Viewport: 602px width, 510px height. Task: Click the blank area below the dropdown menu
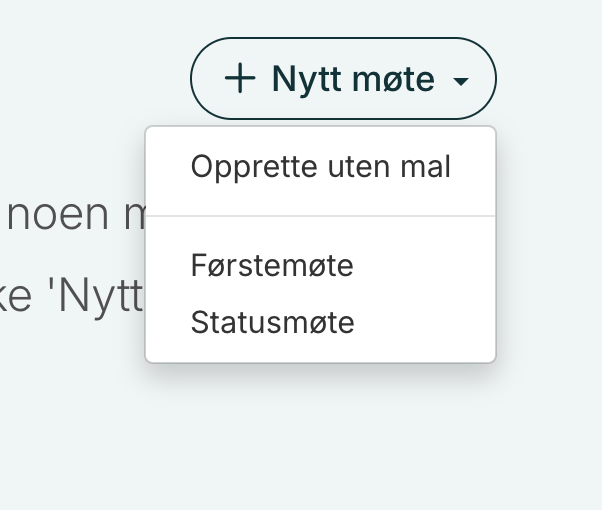click(x=320, y=430)
